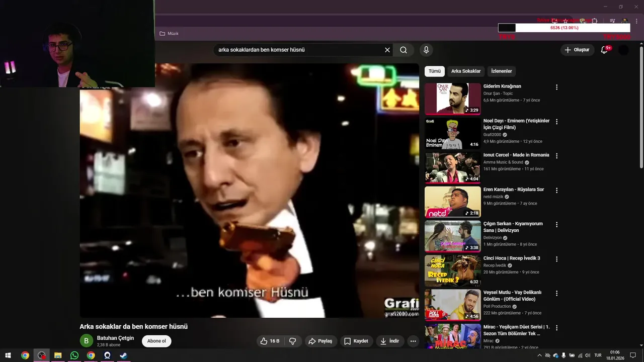Viewport: 644px width, 362px height.
Task: Select the Arka Sokaklar filter chip
Action: click(x=466, y=71)
